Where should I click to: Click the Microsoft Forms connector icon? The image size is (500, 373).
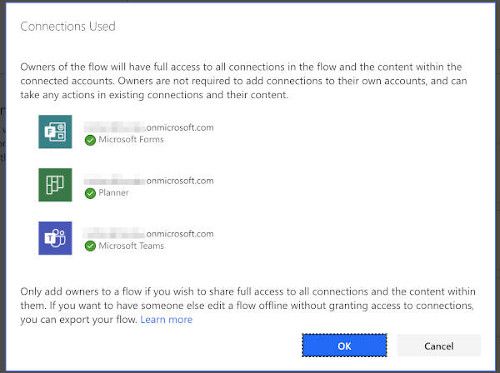tap(55, 132)
